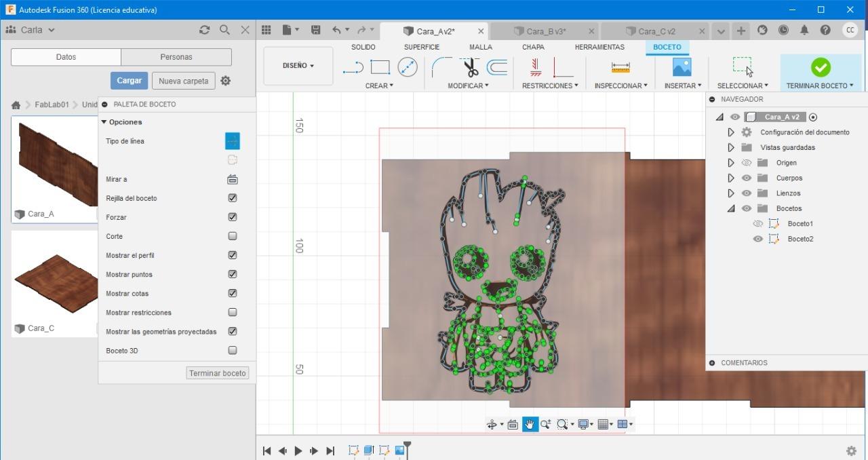The width and height of the screenshot is (868, 460).
Task: Select the Circle tool
Action: [x=408, y=66]
